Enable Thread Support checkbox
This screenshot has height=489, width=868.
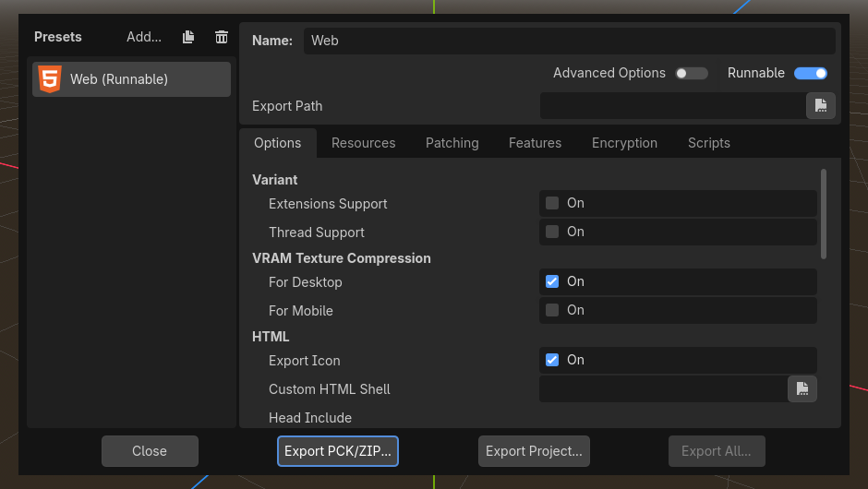click(552, 232)
